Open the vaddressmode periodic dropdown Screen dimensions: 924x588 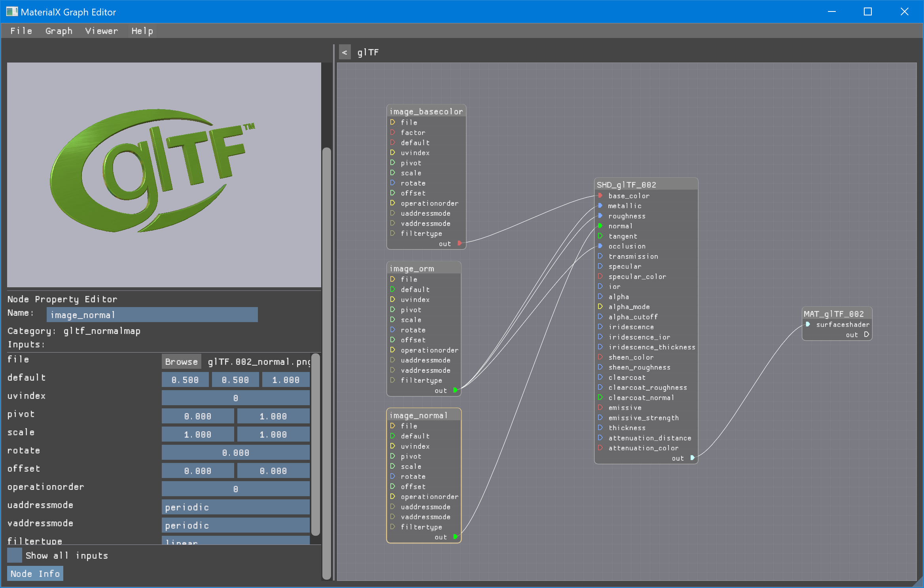[235, 525]
